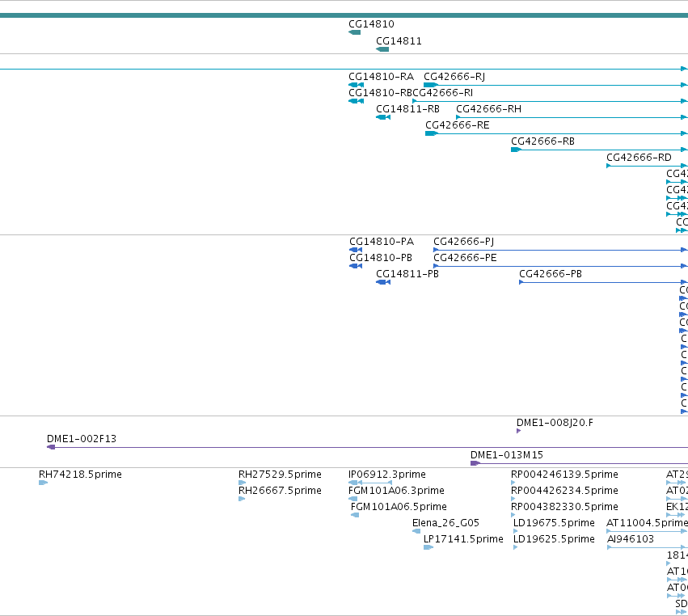Click the DME1-002F13 clone arrowhead

point(51,447)
